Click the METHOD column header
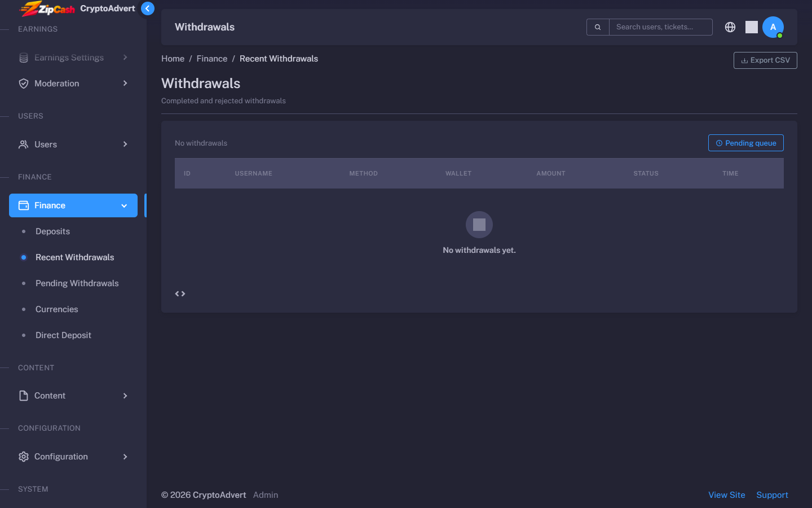The height and width of the screenshot is (508, 812). (x=363, y=173)
